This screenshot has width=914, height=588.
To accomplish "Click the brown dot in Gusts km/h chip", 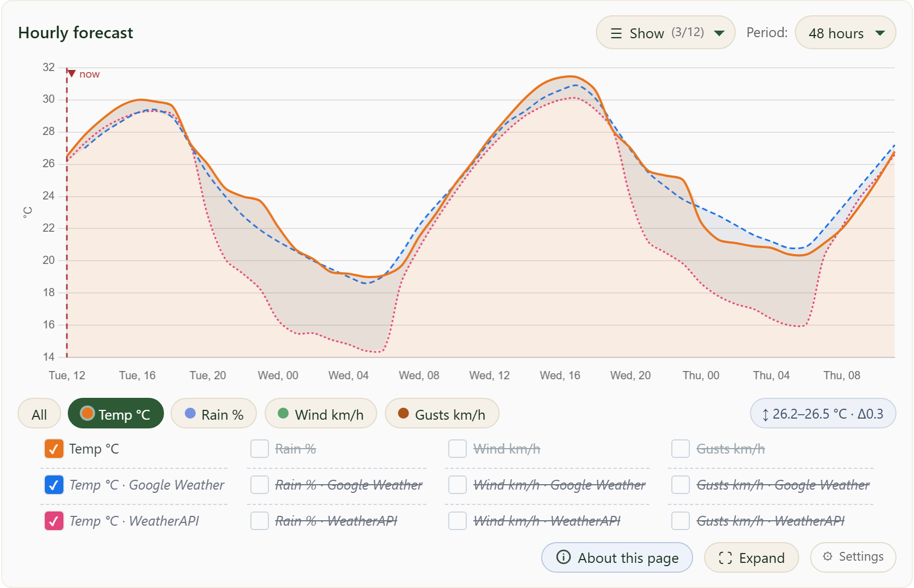I will pyautogui.click(x=403, y=413).
